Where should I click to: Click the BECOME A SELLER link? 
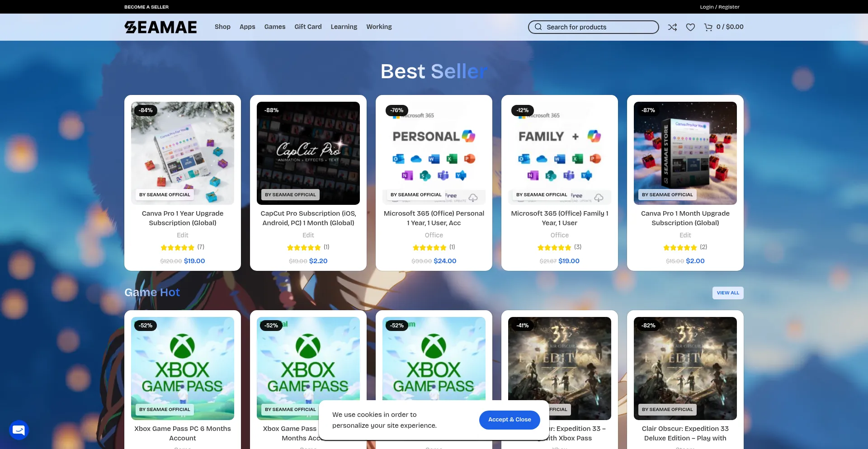[x=146, y=7]
